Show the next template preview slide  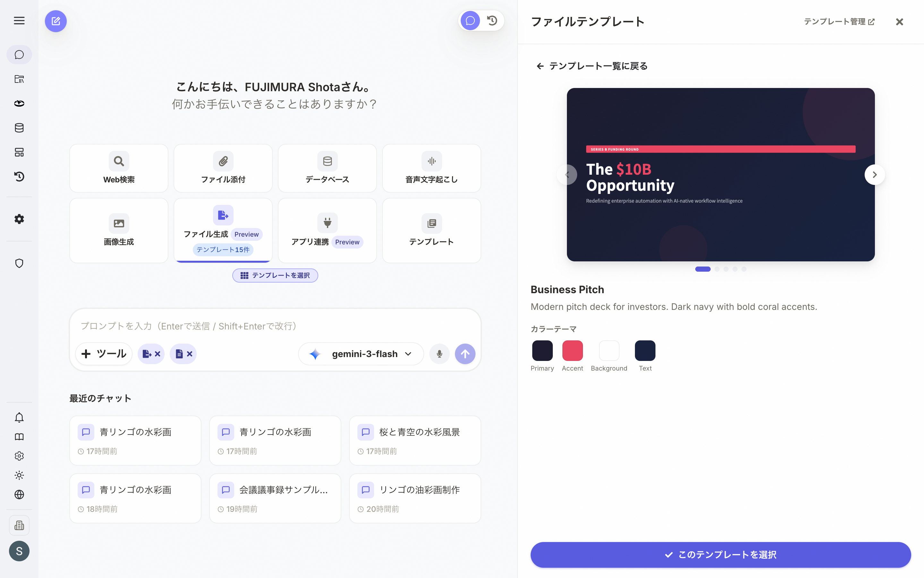point(874,175)
